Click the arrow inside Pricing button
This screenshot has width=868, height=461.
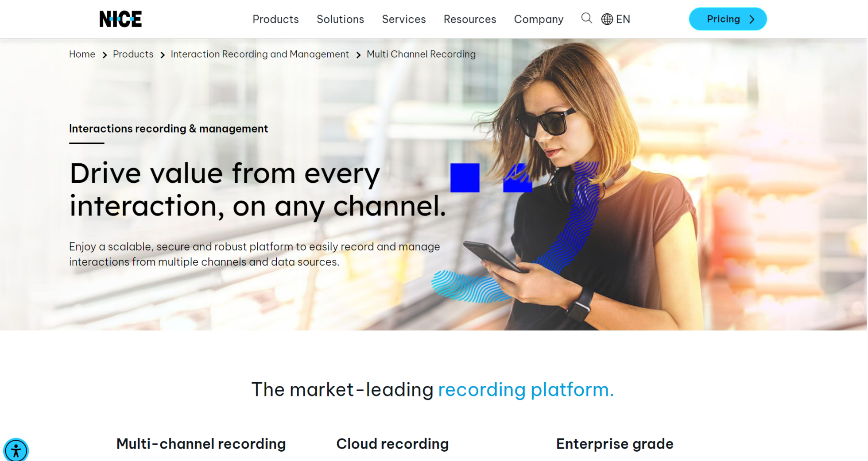click(752, 19)
